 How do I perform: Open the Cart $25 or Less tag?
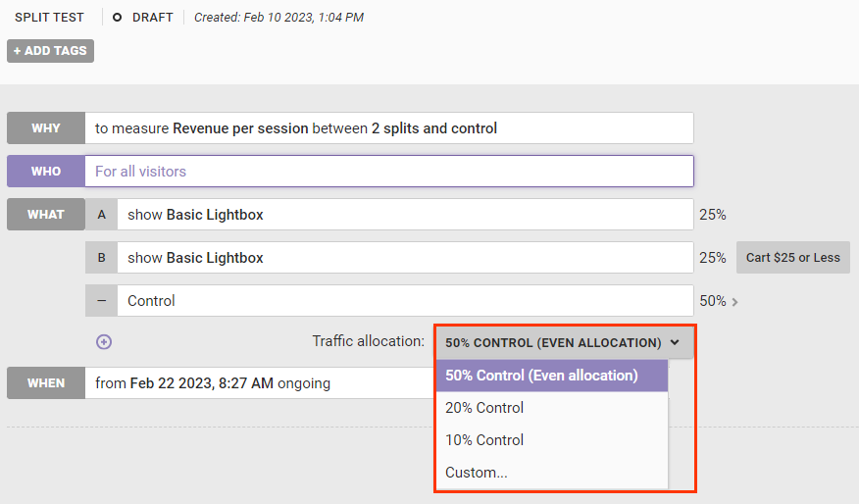pyautogui.click(x=792, y=258)
